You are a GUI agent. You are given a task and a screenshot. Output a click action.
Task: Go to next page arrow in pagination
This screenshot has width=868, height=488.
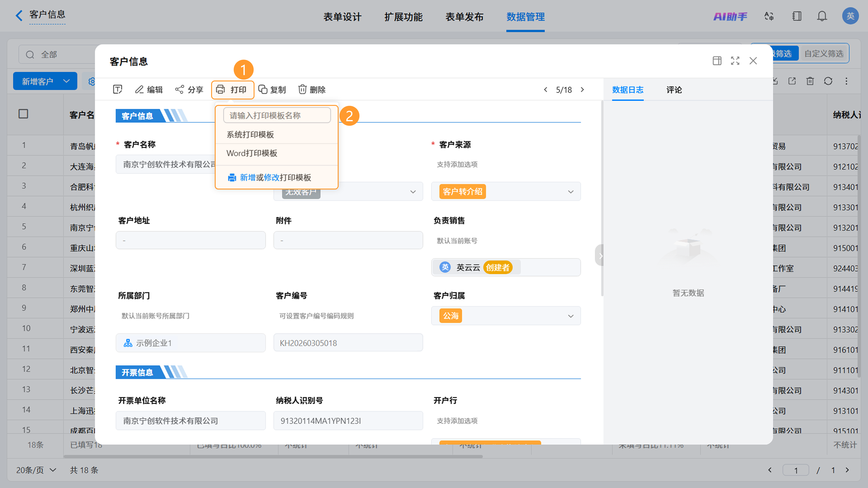847,470
